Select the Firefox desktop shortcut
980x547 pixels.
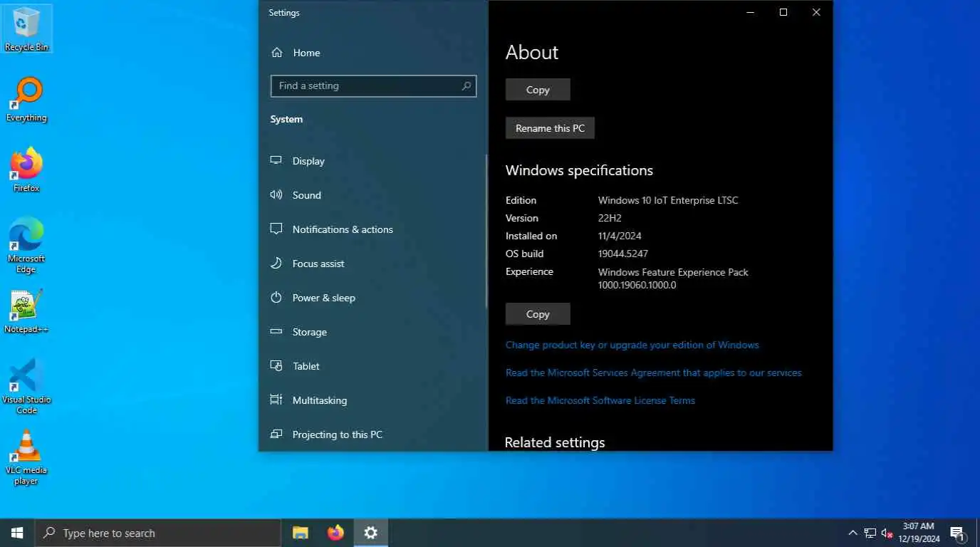coord(26,170)
